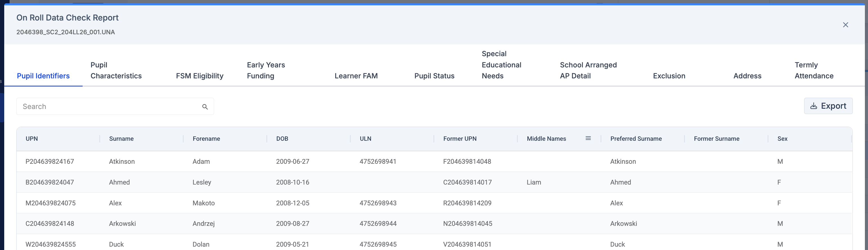
Task: Click the forename Andrzej
Action: click(204, 224)
